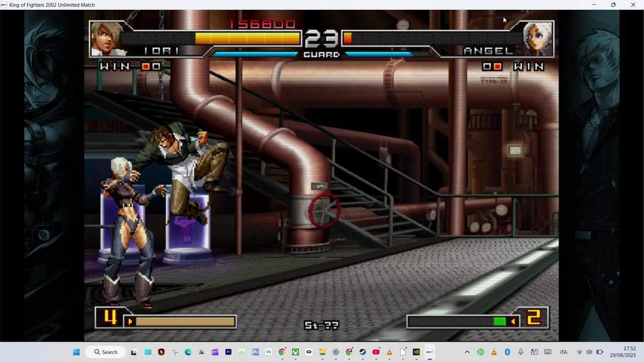Open the NVIDIA app from the taskbar
The width and height of the screenshot is (644, 362).
click(416, 352)
